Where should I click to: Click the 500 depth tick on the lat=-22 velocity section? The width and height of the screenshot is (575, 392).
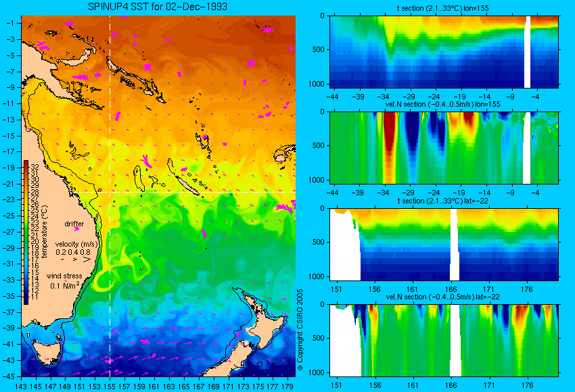(319, 338)
